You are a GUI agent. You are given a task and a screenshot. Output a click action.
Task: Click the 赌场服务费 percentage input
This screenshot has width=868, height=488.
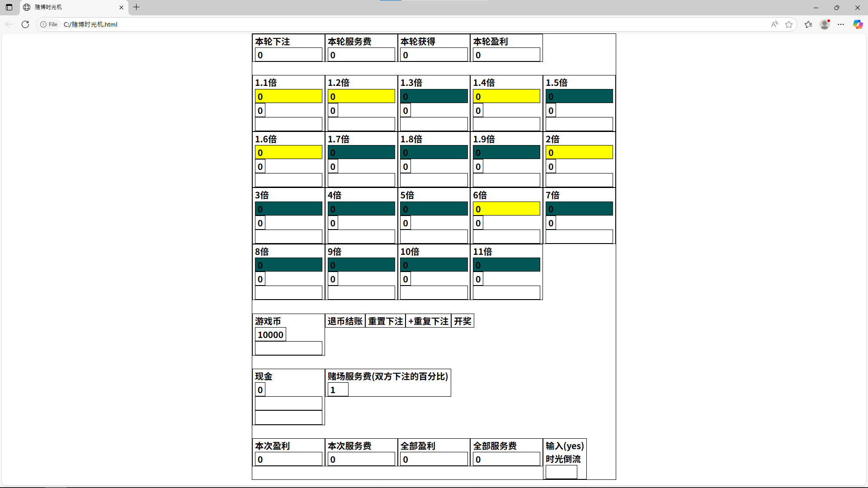pos(338,390)
